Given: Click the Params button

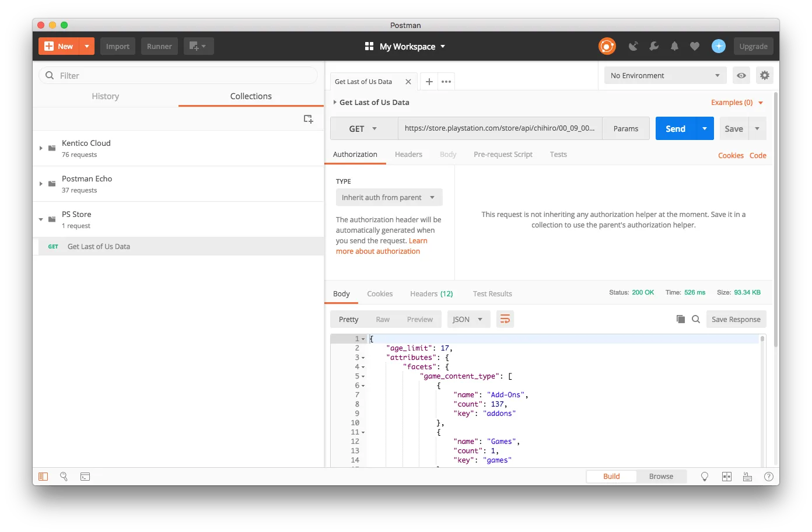Looking at the screenshot, I should (x=626, y=128).
